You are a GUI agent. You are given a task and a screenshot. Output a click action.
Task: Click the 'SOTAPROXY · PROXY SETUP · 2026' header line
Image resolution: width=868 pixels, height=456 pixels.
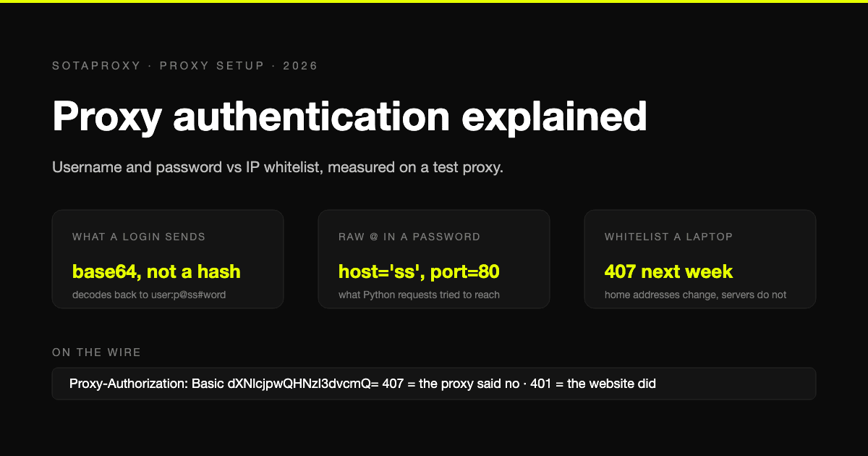(185, 66)
